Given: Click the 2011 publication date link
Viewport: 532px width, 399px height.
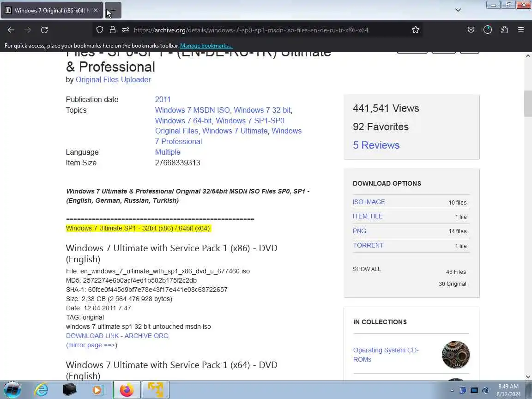Looking at the screenshot, I should 163,99.
